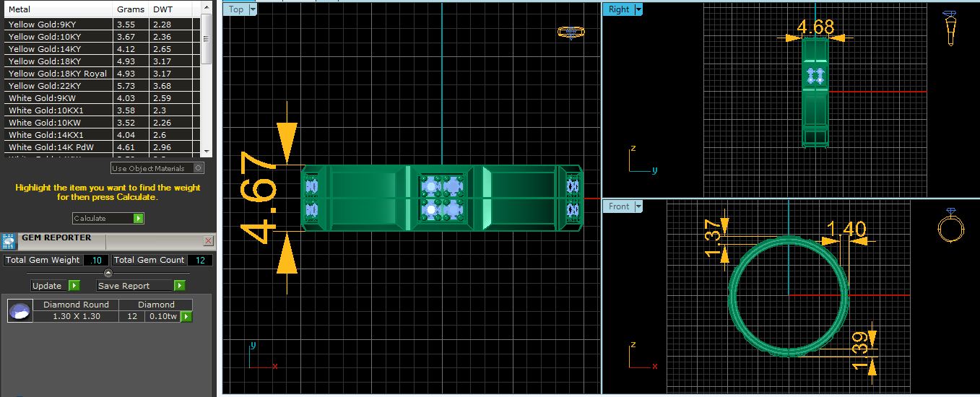Click the Front viewport title label
Screen dimensions: 980x397
coord(618,206)
